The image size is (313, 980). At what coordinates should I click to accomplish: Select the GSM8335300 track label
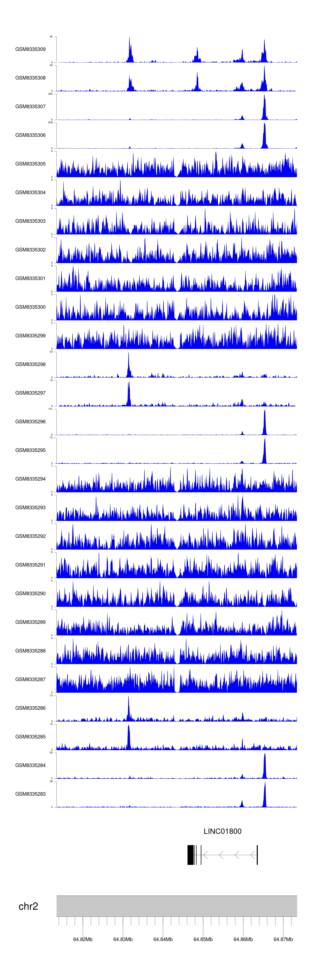30,307
